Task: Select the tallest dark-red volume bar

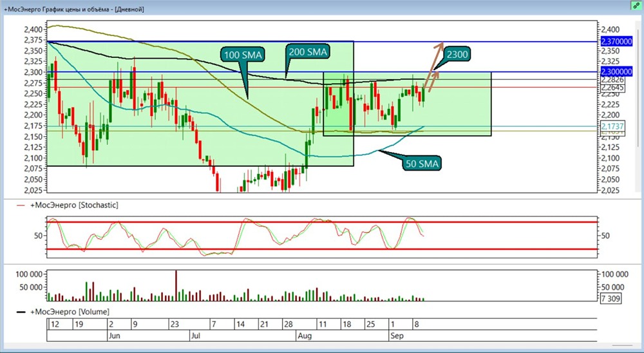Action: [176, 285]
